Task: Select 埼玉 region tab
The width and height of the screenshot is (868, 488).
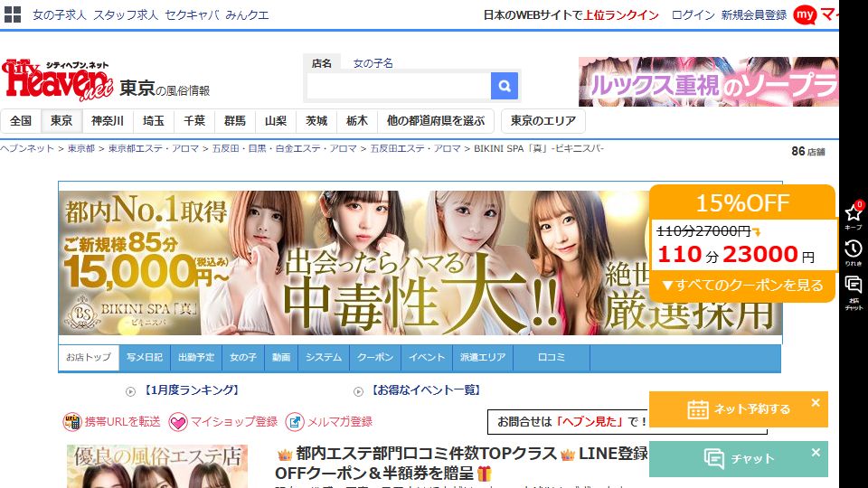Action: (154, 120)
